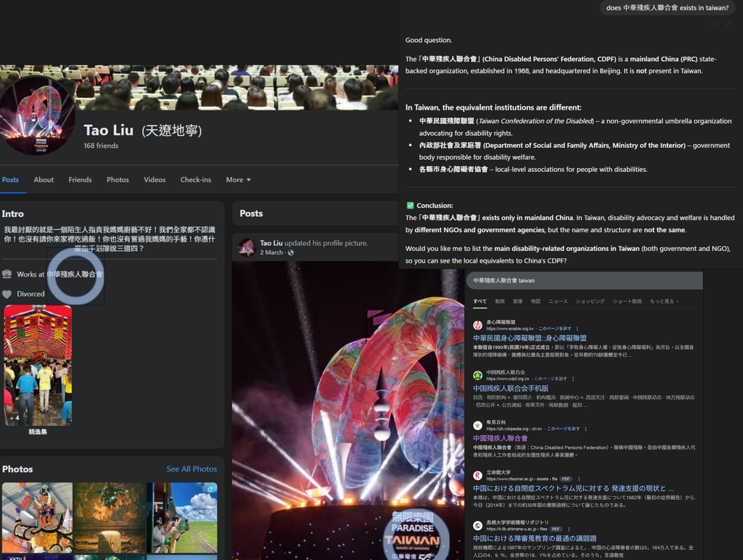Open the 中国における自閉症スペクトラム児 search result

click(573, 488)
